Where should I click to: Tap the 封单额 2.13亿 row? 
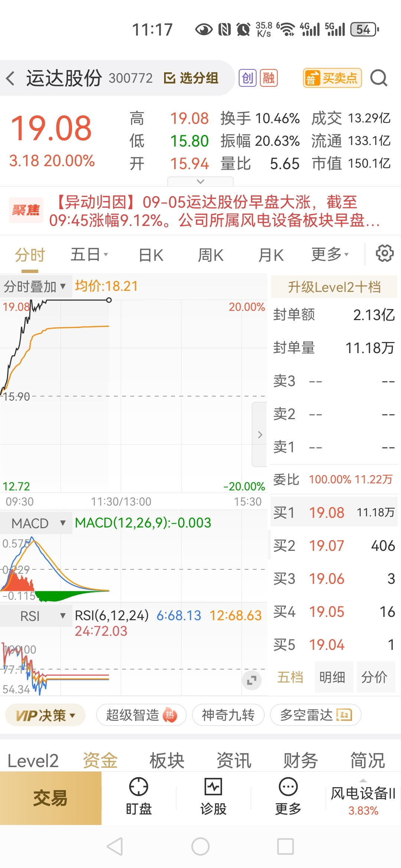tap(334, 315)
